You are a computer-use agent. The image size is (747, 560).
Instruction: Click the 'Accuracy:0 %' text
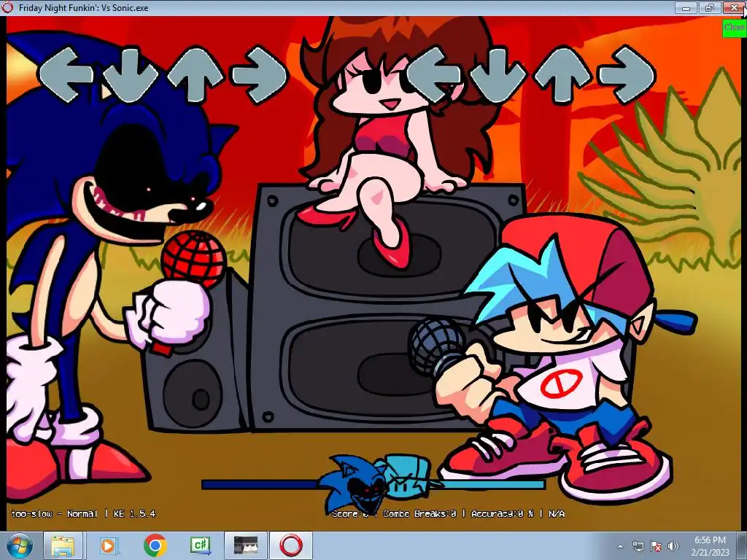tap(502, 514)
